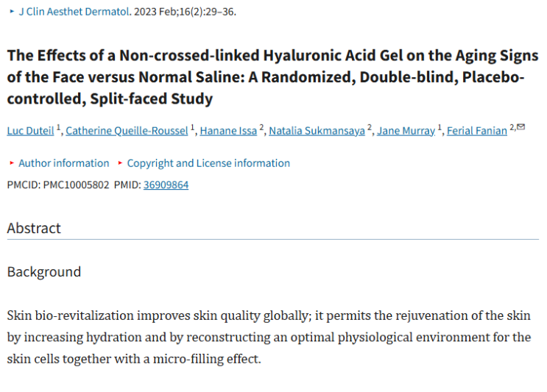Viewport: 547px width, 392px height.
Task: Click the Jane Murray author link
Action: pyautogui.click(x=406, y=131)
